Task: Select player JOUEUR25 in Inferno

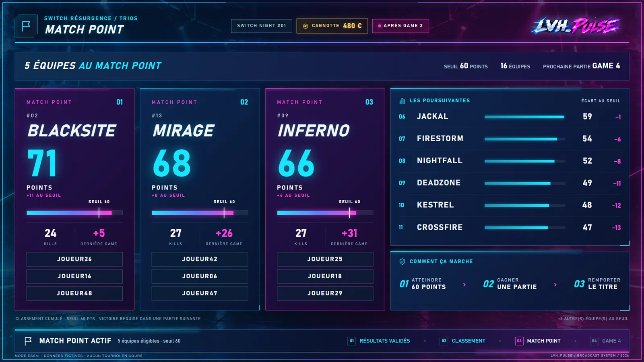Action: pos(325,259)
